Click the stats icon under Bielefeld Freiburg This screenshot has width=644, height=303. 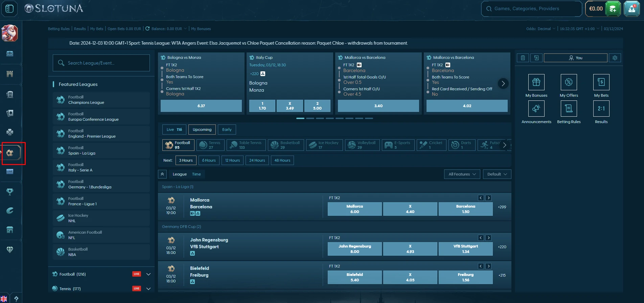pos(192,282)
